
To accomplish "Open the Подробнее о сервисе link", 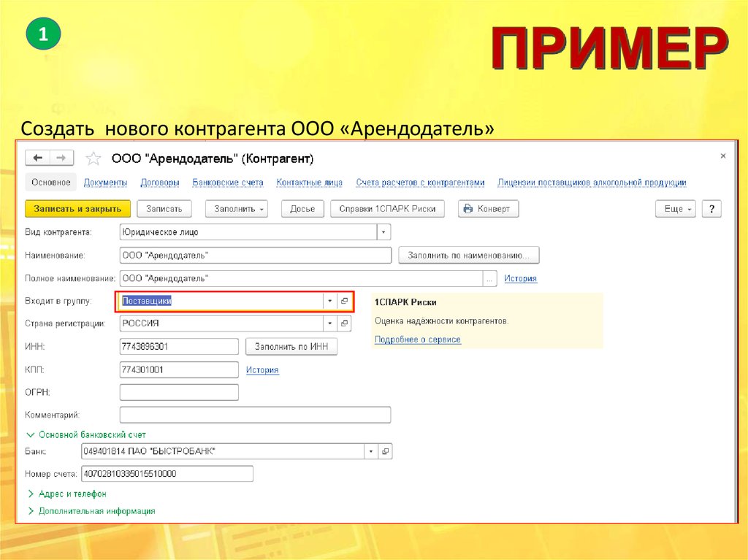I will pyautogui.click(x=417, y=340).
